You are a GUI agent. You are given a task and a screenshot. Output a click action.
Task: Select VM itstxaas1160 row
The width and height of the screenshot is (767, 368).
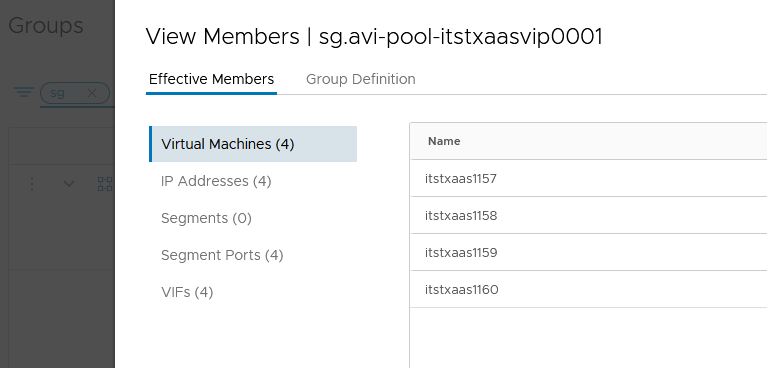[588, 290]
